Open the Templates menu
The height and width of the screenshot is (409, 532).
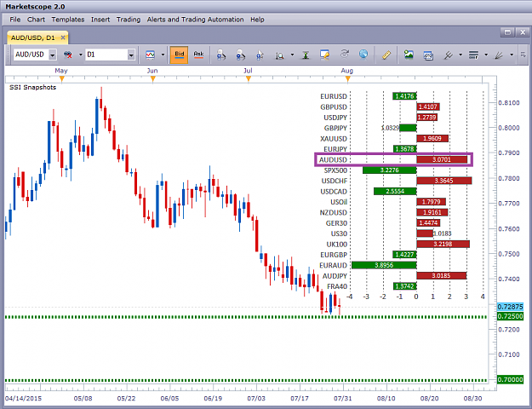[x=68, y=20]
